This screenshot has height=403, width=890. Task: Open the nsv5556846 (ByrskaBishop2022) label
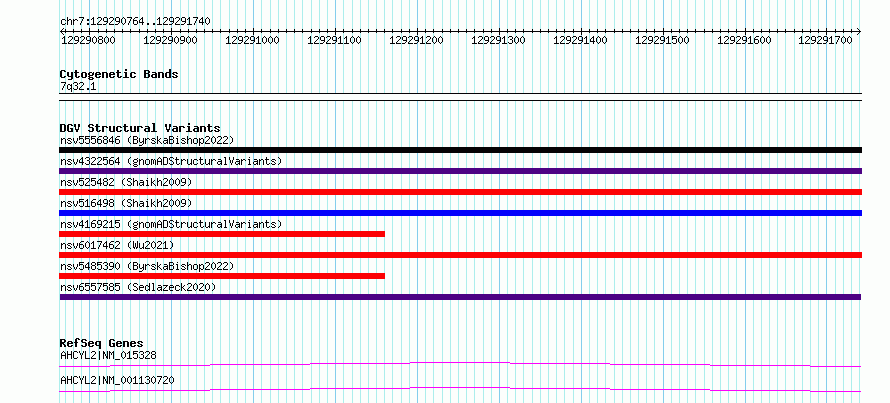(147, 140)
